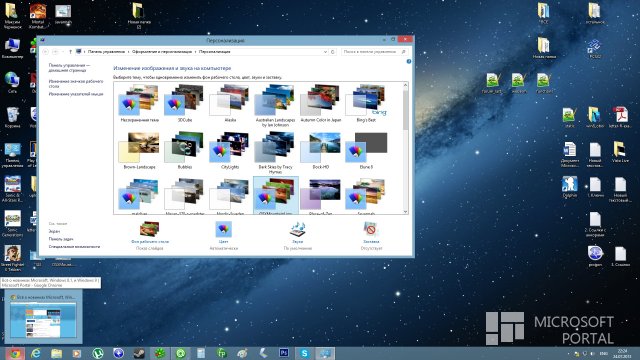The image size is (640, 360).
Task: Click the Персонализация breadcrumb segment
Action: pos(215,52)
